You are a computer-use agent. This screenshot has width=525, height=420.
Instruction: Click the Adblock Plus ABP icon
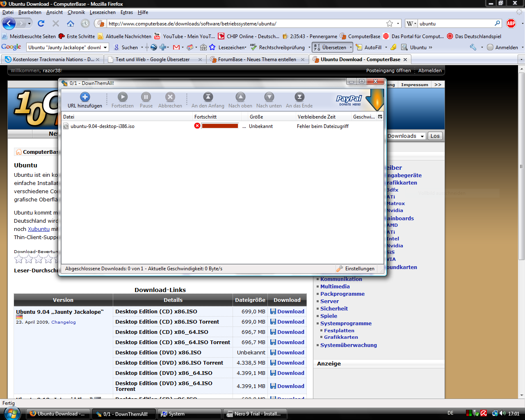(511, 23)
